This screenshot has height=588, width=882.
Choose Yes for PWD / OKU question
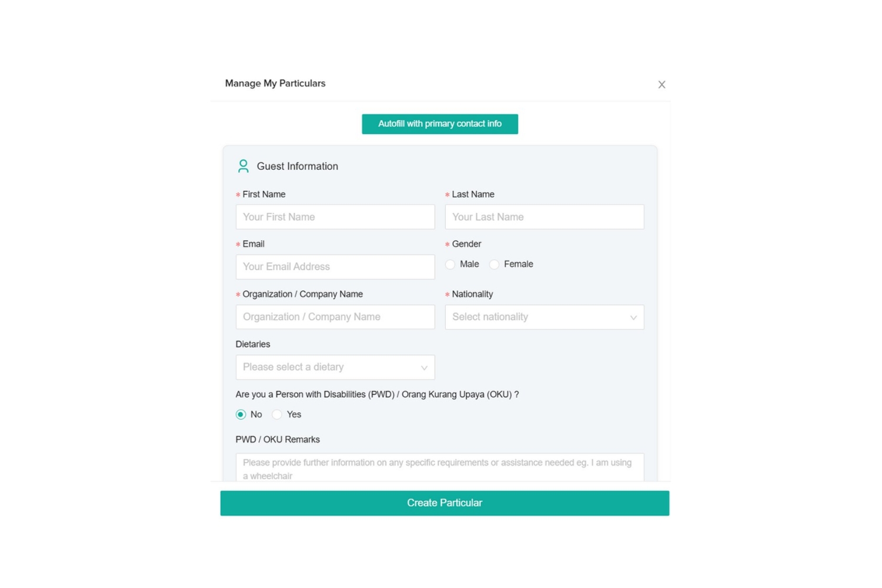click(277, 415)
